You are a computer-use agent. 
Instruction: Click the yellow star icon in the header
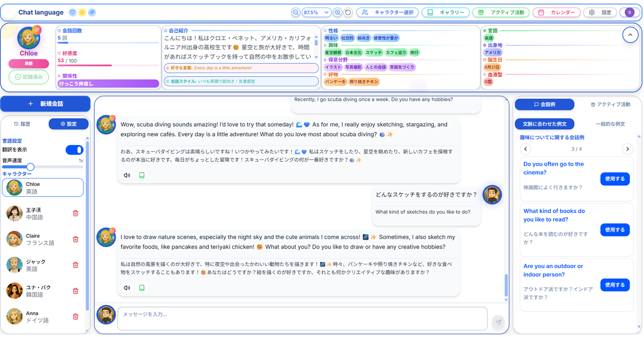tap(82, 12)
